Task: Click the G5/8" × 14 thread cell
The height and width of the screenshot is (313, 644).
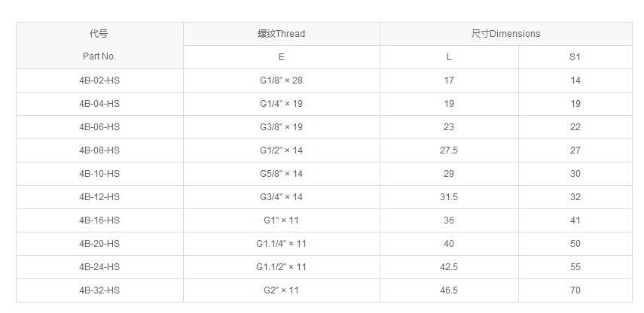Action: coord(281,174)
